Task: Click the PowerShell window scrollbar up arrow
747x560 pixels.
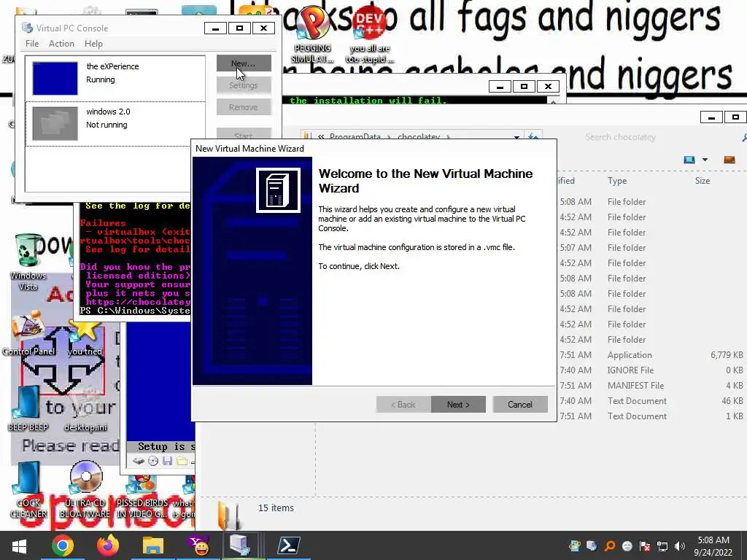Action: [x=553, y=101]
